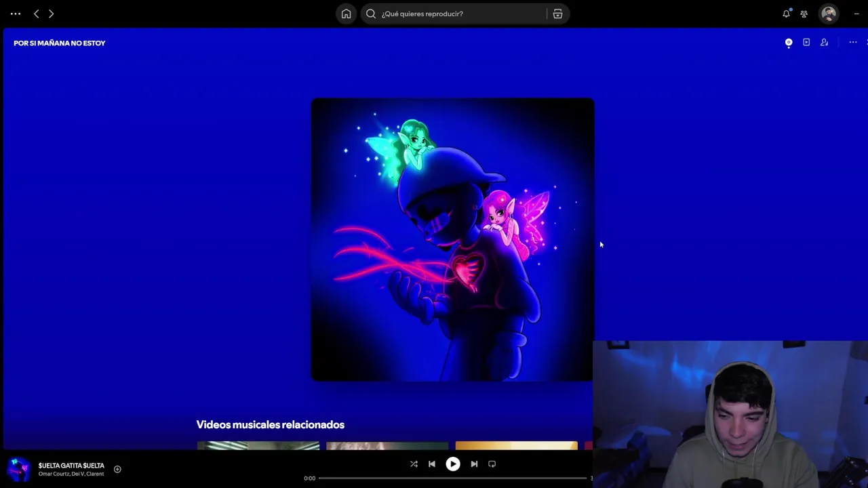Viewport: 868px width, 488px height.
Task: Click the now playing bar cover thumbnail
Action: tap(19, 469)
